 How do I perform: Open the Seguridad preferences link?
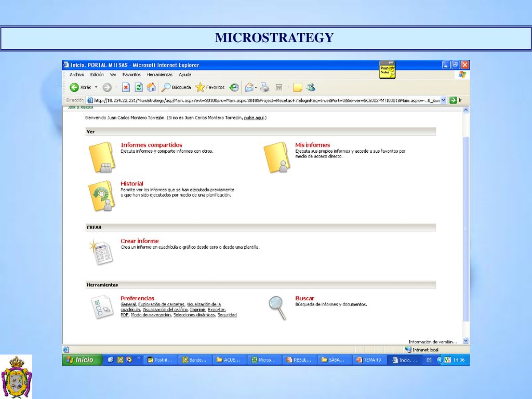pos(227,315)
